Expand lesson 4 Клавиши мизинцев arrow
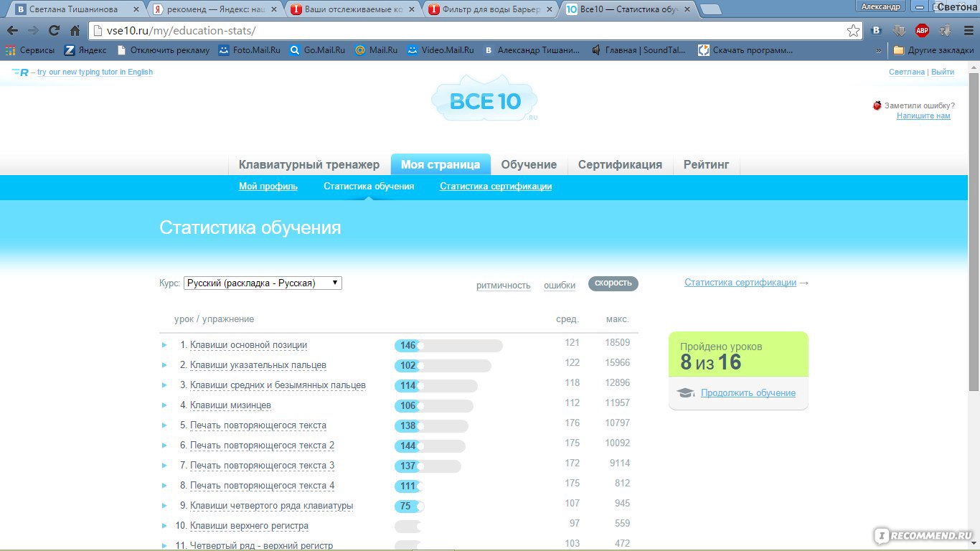The height and width of the screenshot is (551, 980). click(164, 405)
